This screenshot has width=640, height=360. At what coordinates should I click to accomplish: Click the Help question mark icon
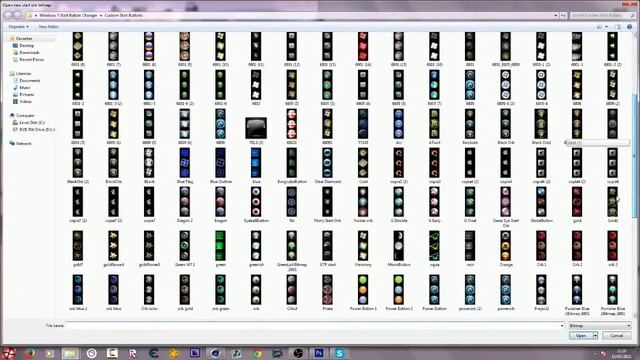click(x=629, y=27)
